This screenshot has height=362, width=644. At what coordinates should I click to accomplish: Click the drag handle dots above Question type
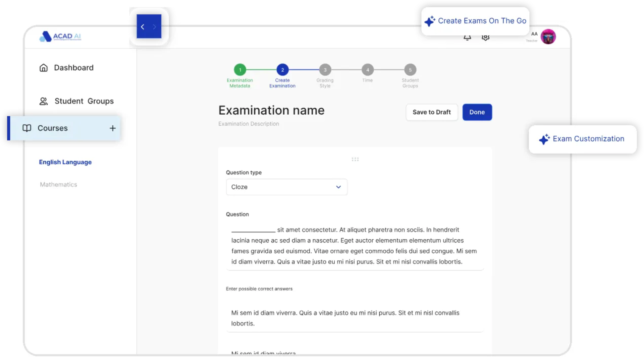tap(355, 159)
